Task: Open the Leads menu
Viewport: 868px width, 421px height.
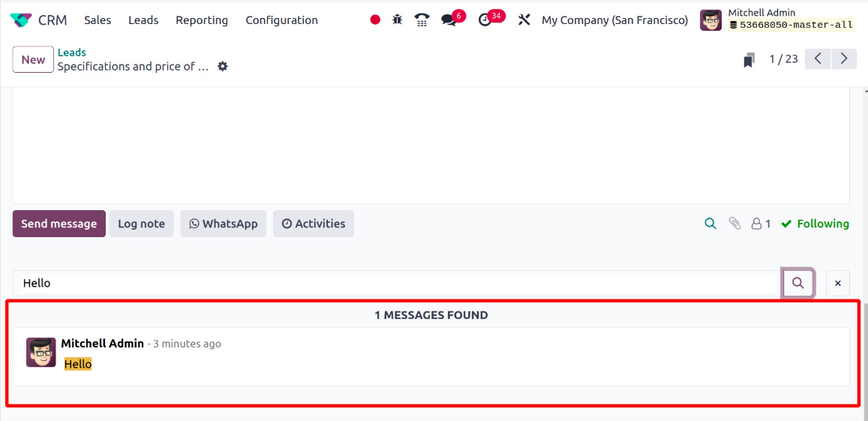Action: click(143, 20)
